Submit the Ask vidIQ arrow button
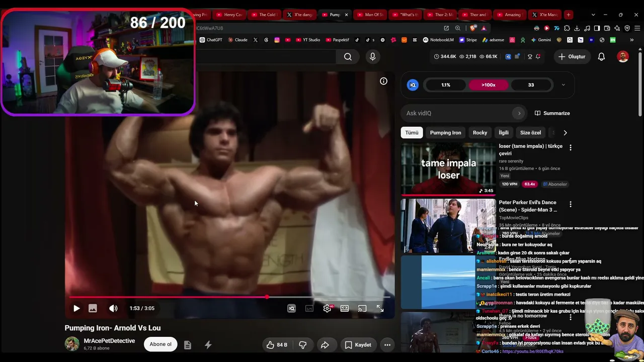 click(x=519, y=113)
